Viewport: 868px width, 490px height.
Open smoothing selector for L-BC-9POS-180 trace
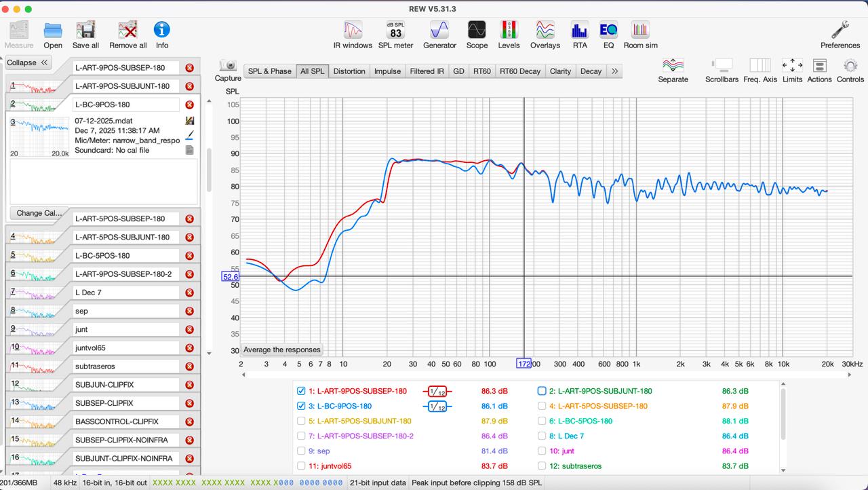437,407
